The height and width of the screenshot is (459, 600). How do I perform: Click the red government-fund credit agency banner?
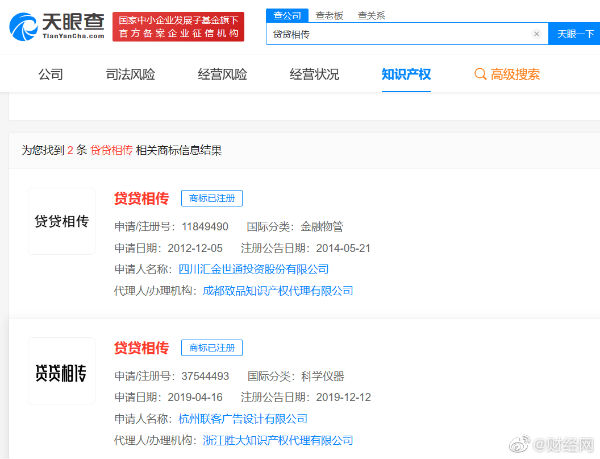[178, 26]
